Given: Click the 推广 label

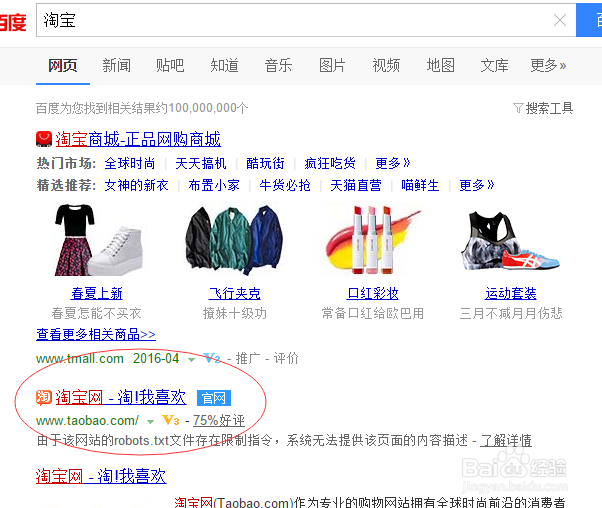Looking at the screenshot, I should [x=248, y=359].
